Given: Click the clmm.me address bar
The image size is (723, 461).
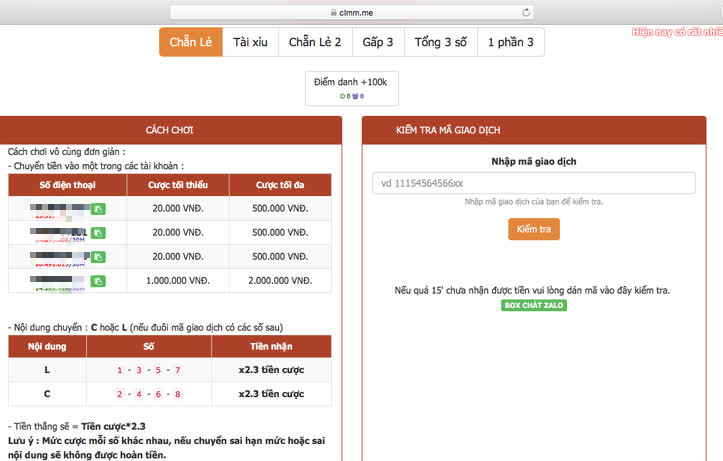Looking at the screenshot, I should click(x=352, y=12).
